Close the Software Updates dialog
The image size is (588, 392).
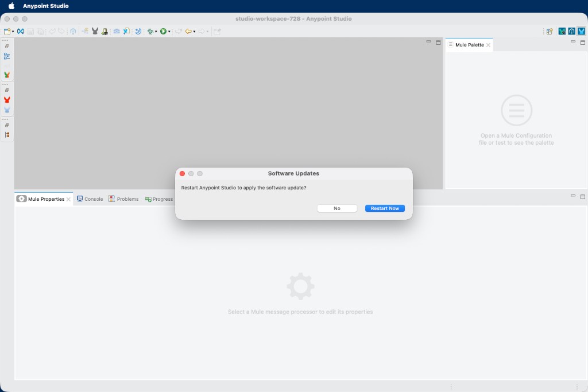[182, 173]
